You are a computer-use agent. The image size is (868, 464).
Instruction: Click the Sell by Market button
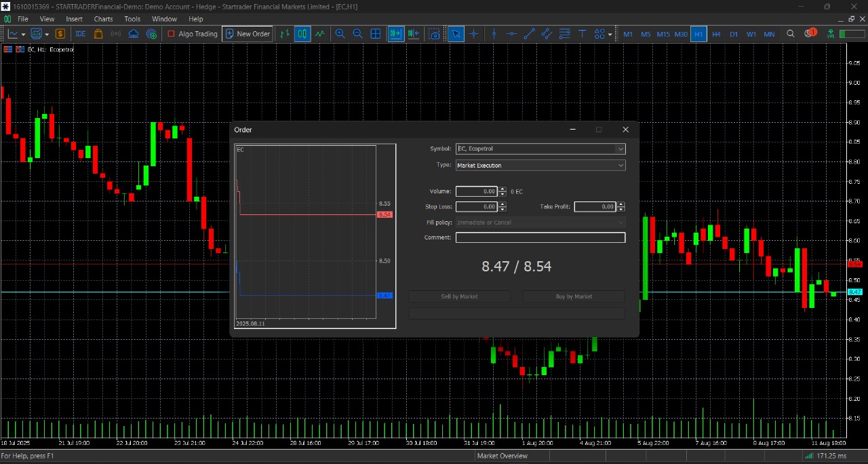459,296
